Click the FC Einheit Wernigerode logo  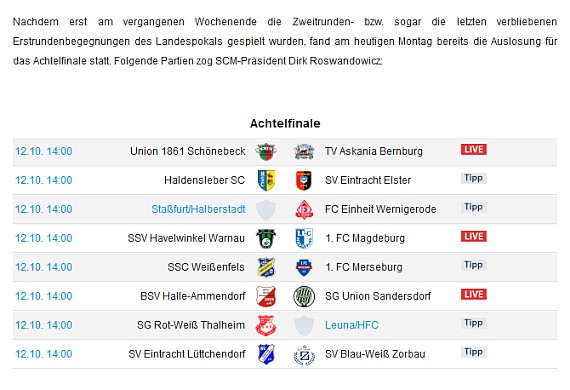point(304,210)
